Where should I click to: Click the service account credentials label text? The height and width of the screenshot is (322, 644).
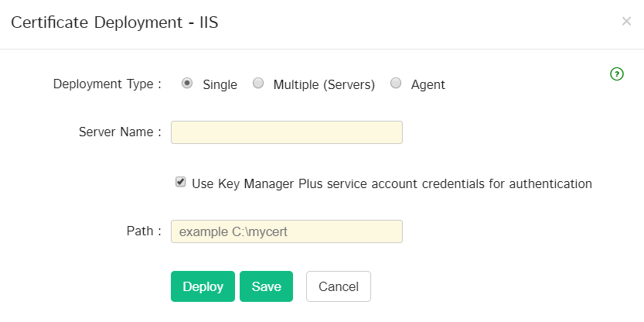click(x=391, y=184)
